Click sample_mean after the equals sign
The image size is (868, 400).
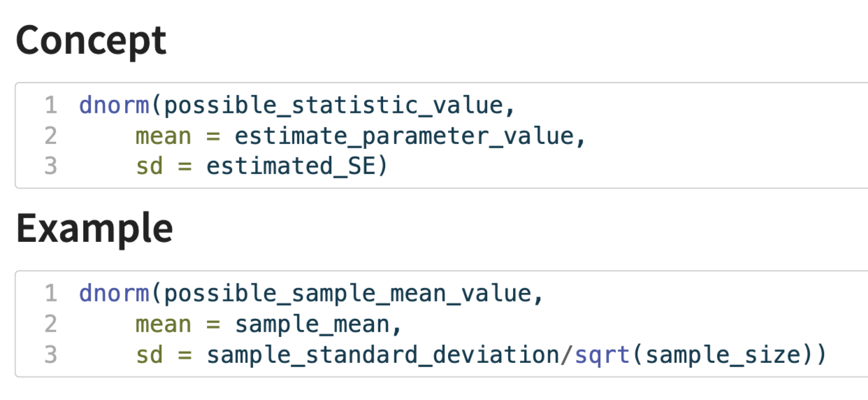(311, 324)
